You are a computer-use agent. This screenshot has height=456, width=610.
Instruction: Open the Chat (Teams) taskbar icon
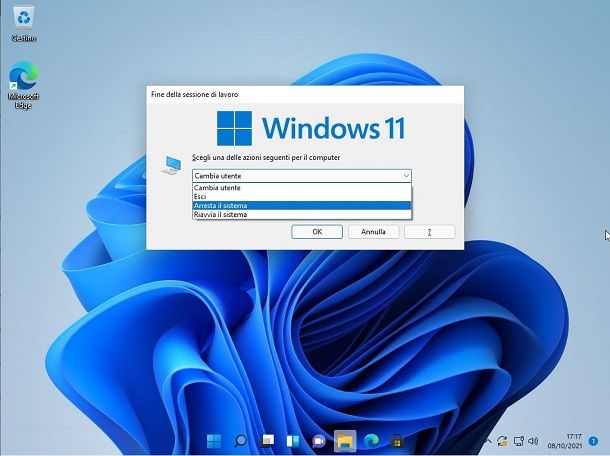point(319,441)
